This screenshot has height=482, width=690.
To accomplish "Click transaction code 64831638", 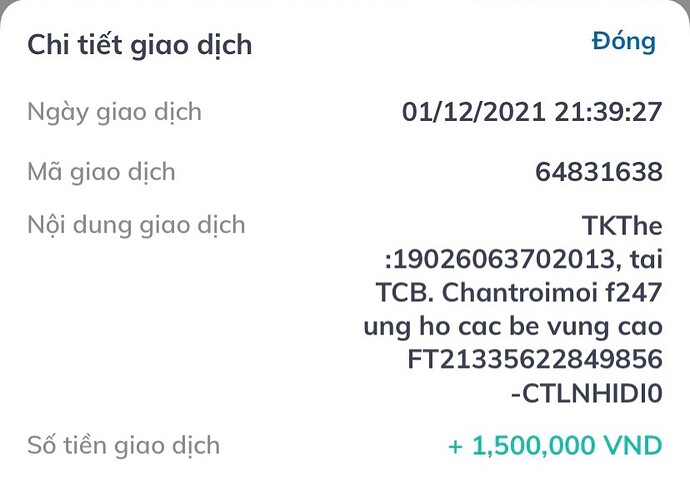I will tap(599, 172).
